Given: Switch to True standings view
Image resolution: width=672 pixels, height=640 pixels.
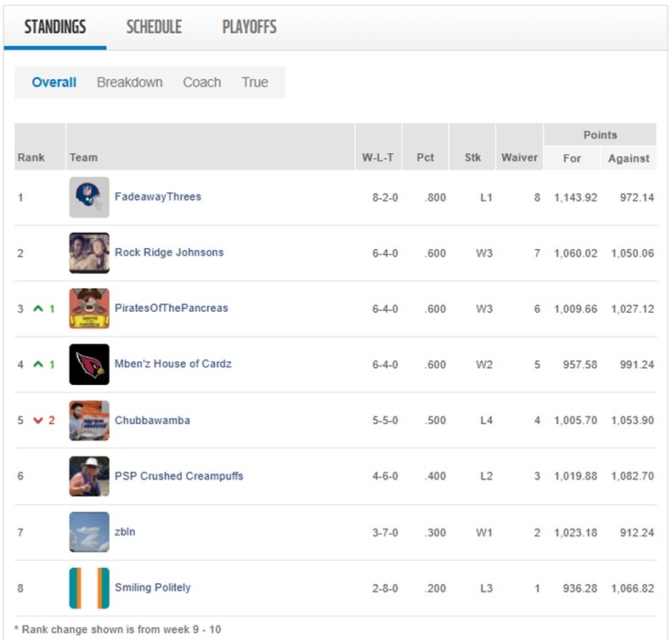Looking at the screenshot, I should 255,82.
